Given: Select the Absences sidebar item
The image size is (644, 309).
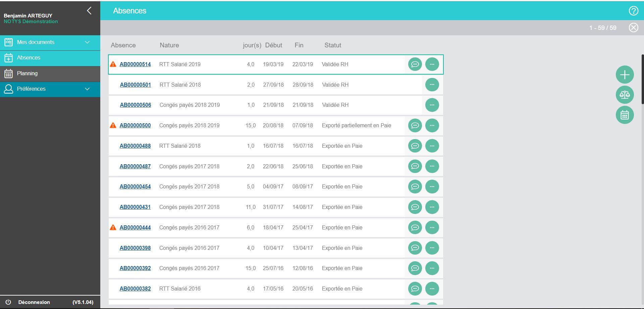Looking at the screenshot, I should point(29,57).
